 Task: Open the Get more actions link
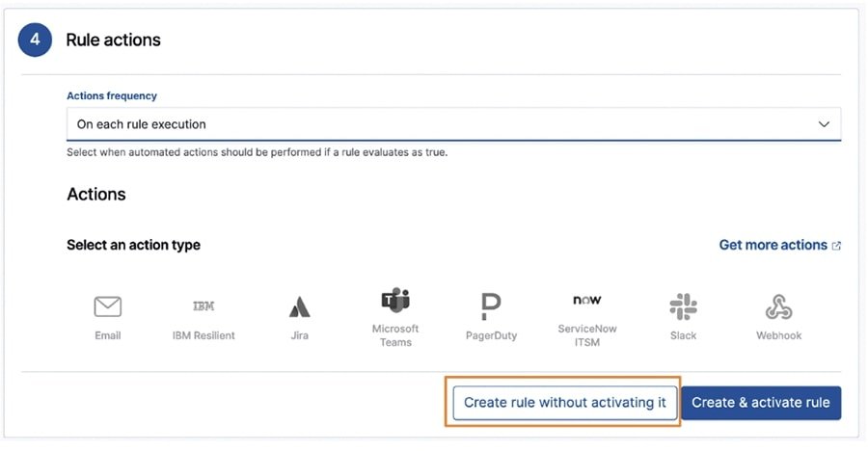(x=773, y=245)
